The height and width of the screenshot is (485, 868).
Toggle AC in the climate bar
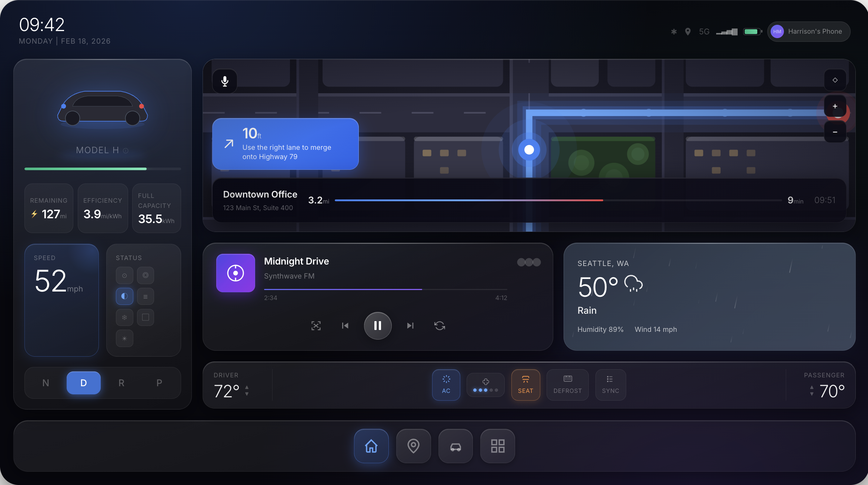446,385
